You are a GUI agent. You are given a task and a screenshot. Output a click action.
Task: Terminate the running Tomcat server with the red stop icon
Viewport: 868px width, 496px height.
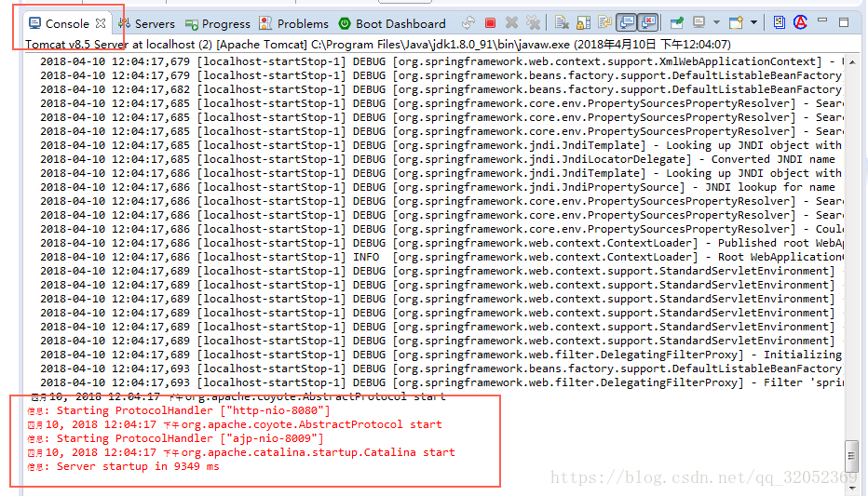[490, 22]
